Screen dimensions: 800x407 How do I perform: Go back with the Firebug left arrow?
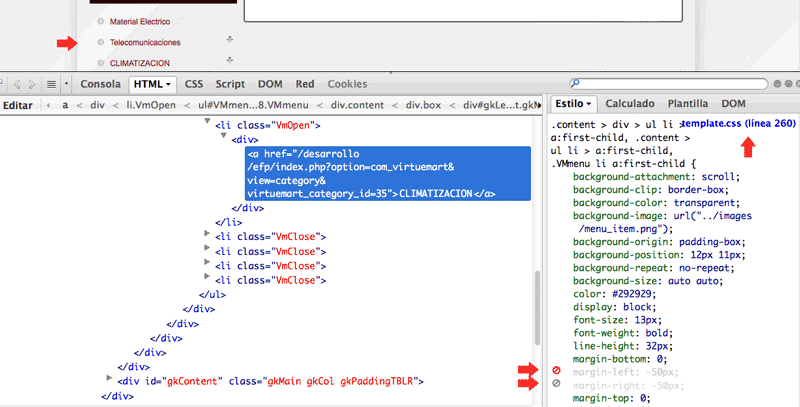click(x=17, y=84)
